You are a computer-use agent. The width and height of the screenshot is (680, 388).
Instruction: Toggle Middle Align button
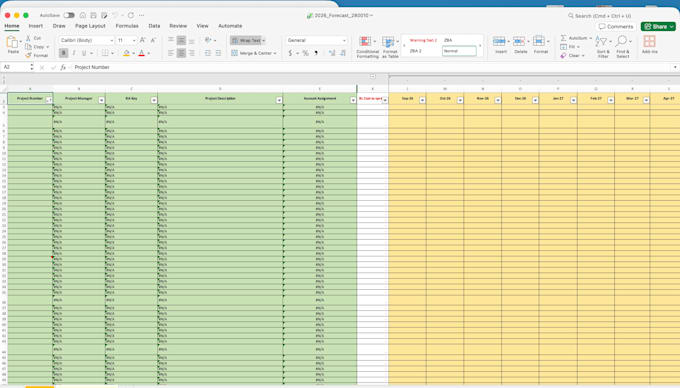pyautogui.click(x=181, y=40)
